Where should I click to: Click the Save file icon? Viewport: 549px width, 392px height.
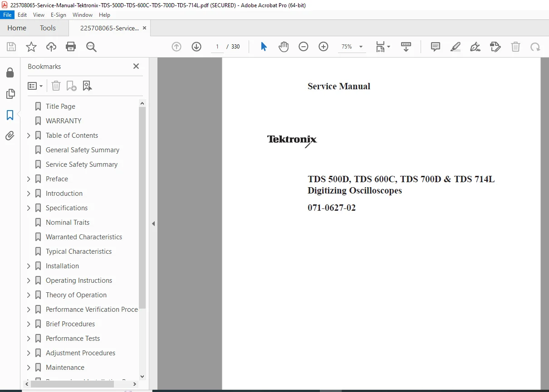point(11,47)
